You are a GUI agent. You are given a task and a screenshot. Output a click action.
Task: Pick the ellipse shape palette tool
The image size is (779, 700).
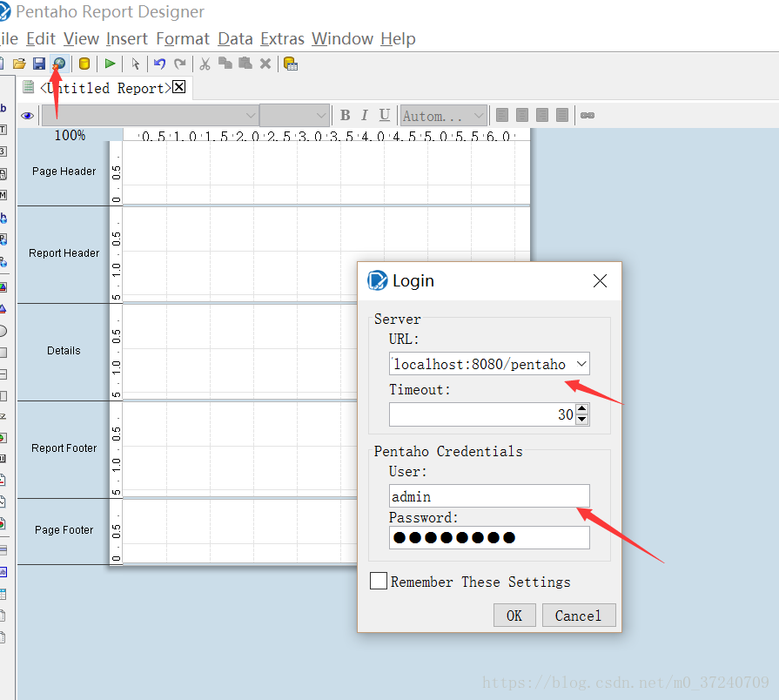pos(3,331)
